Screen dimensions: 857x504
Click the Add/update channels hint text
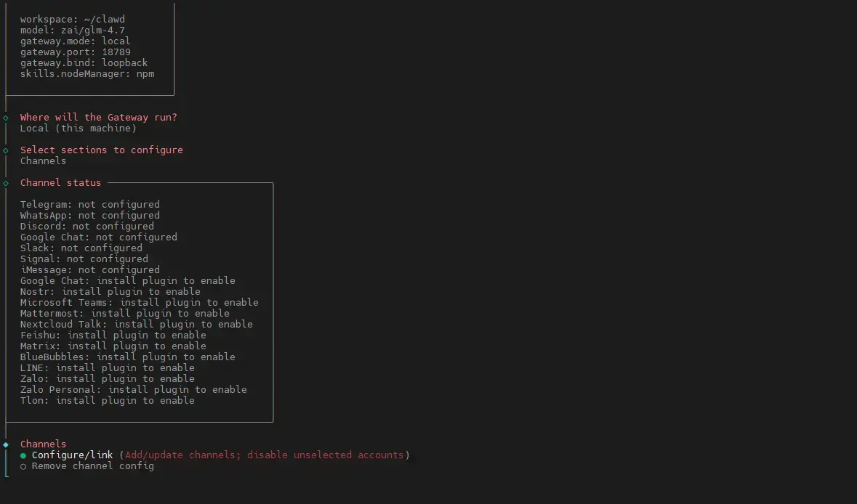click(x=264, y=455)
